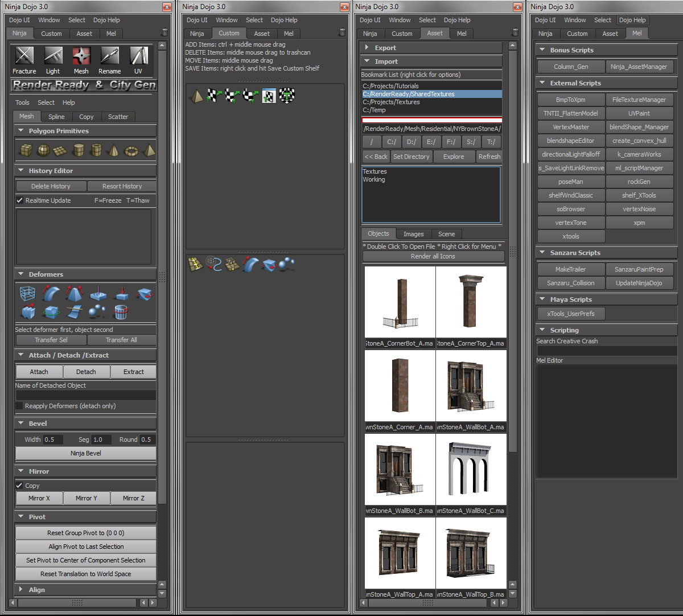Create a polygon pipe primitive

click(96, 150)
